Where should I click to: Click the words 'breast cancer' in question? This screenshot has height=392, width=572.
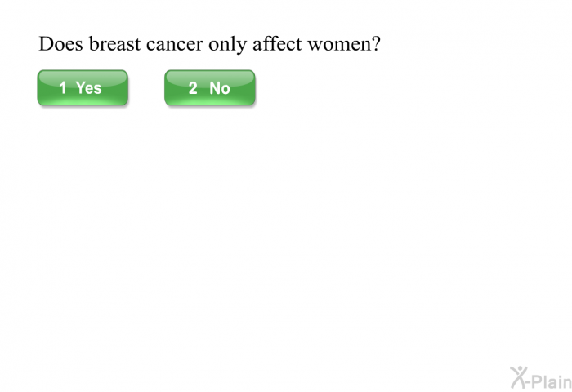146,44
